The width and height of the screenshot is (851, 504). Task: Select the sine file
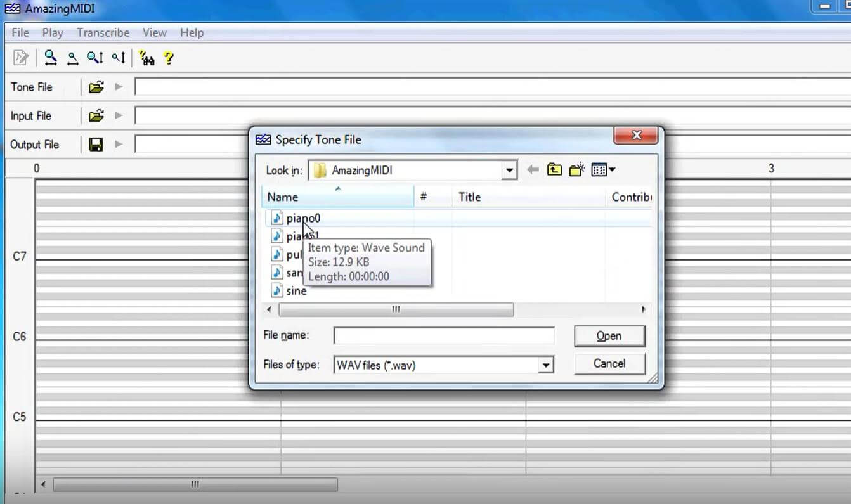tap(296, 291)
